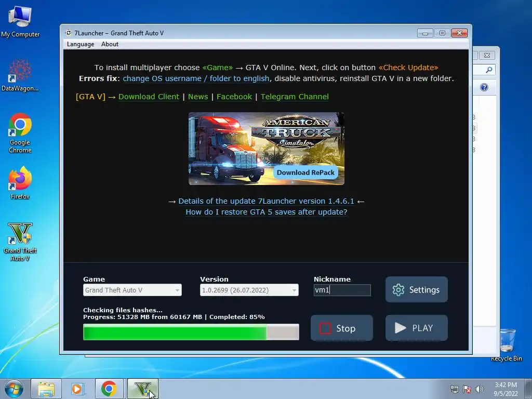Click American Truck Simulator banner
Screen dimensions: 532x399
click(x=267, y=149)
